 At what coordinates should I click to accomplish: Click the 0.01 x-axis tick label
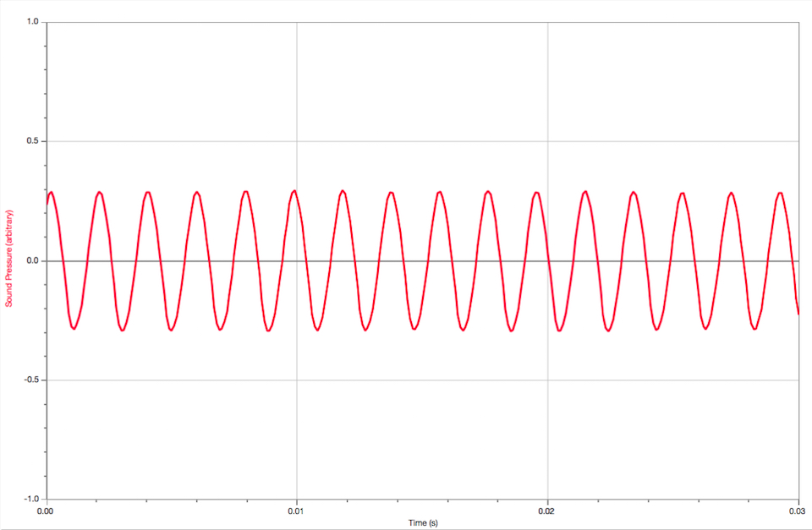coord(297,511)
